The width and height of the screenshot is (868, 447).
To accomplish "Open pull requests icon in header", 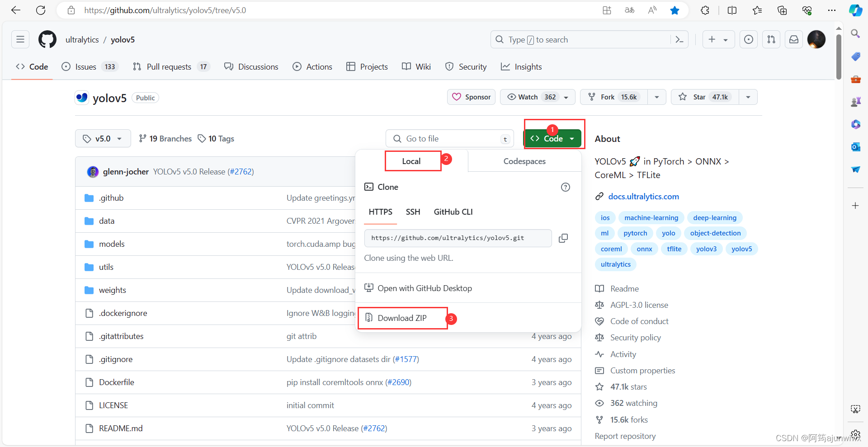I will click(771, 39).
